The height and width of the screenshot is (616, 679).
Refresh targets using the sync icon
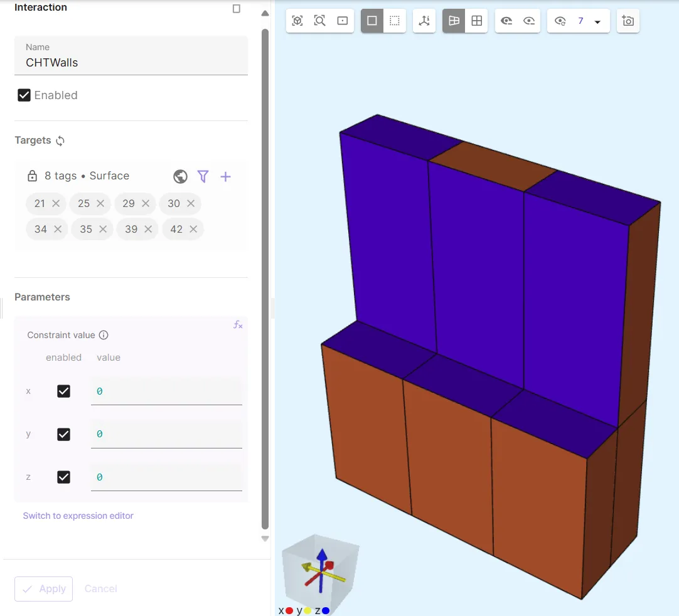(x=60, y=141)
